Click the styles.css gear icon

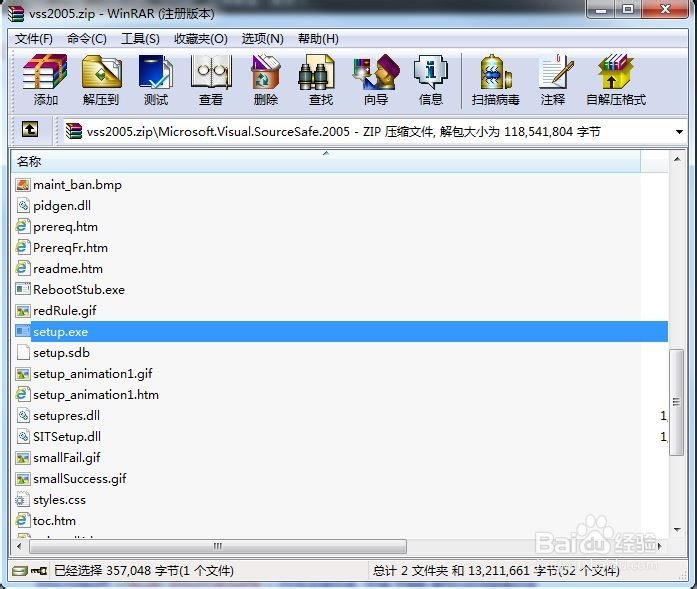[21, 500]
